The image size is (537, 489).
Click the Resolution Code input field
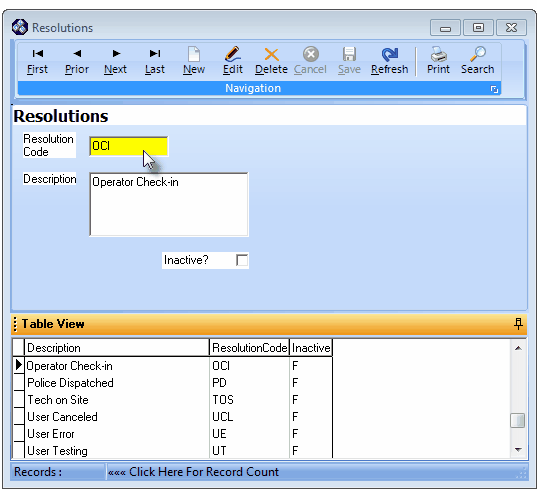pyautogui.click(x=128, y=146)
